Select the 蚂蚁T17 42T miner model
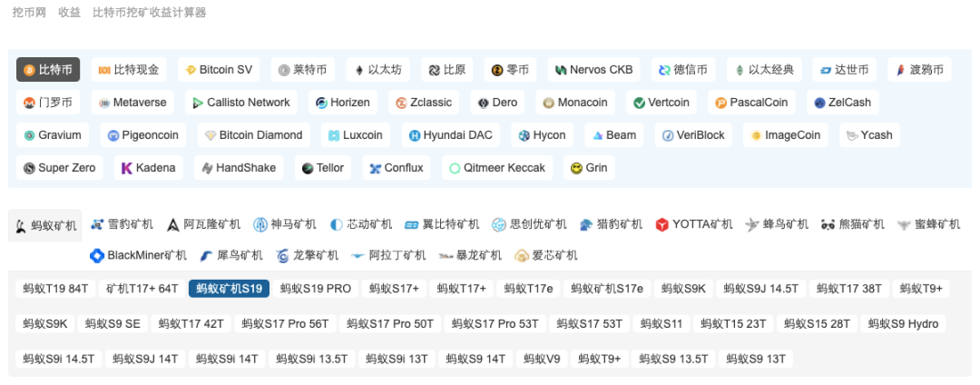The image size is (980, 385). pyautogui.click(x=191, y=324)
